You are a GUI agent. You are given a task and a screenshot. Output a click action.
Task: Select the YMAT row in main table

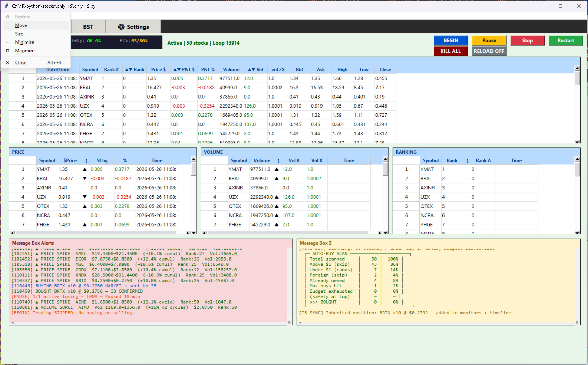(203, 78)
